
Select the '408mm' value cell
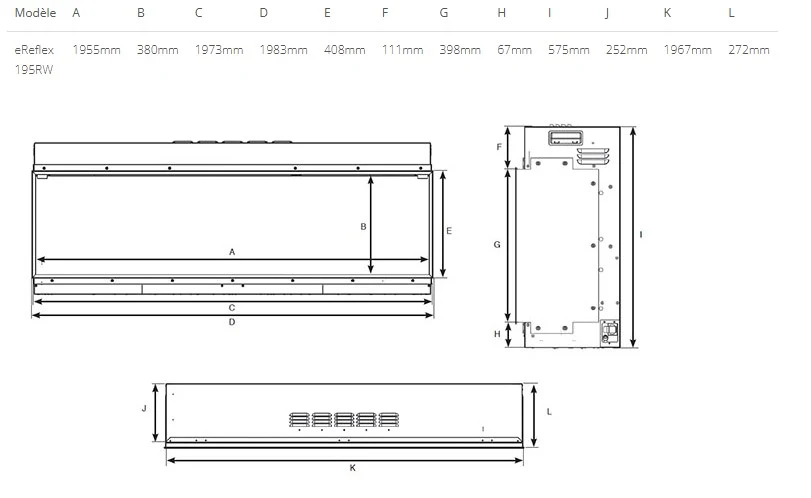[345, 50]
